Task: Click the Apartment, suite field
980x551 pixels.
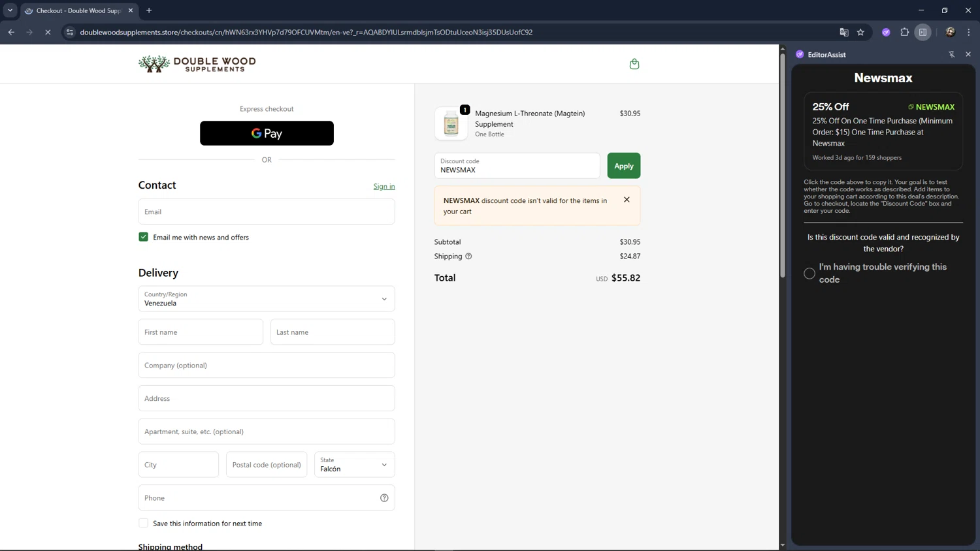Action: tap(267, 432)
